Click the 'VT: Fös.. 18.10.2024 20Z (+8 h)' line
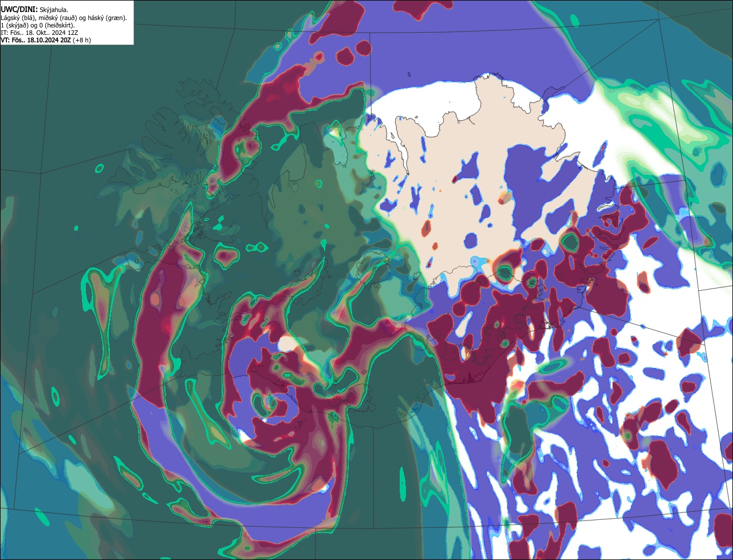Image resolution: width=733 pixels, height=560 pixels. [46, 40]
